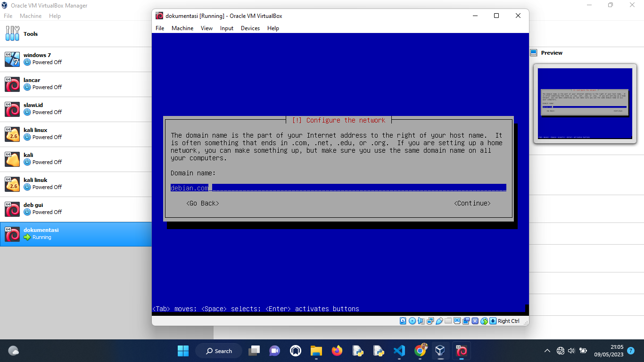Viewport: 644px width, 362px height.
Task: Open the Devices menu
Action: click(x=250, y=28)
